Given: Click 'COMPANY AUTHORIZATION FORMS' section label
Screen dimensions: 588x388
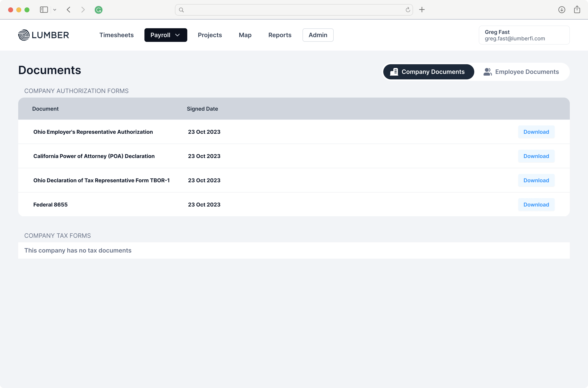Looking at the screenshot, I should click(76, 91).
